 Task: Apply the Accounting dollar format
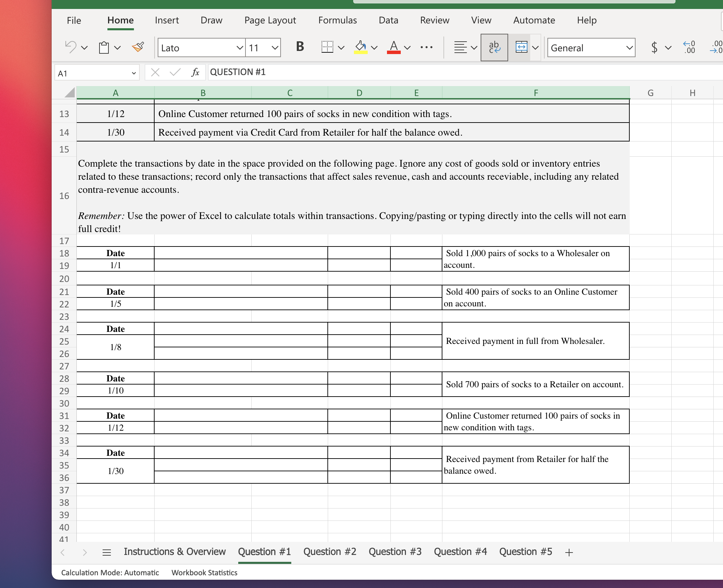pyautogui.click(x=654, y=48)
